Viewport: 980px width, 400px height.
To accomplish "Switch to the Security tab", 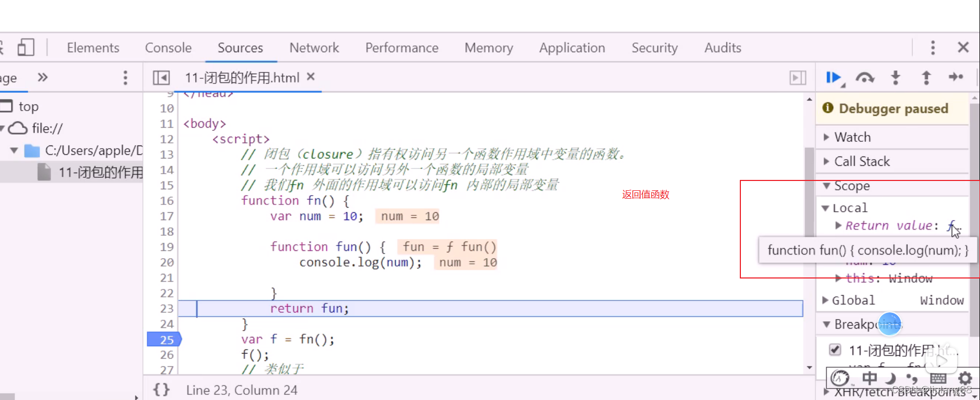I will pyautogui.click(x=655, y=47).
